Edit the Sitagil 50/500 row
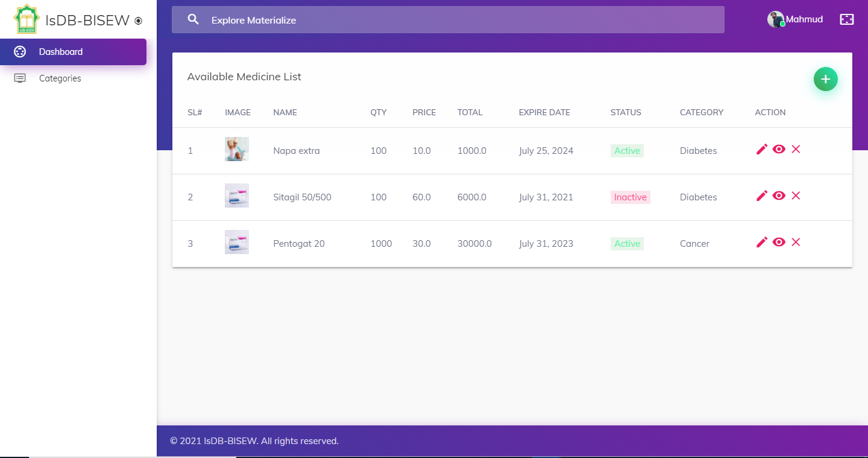The width and height of the screenshot is (868, 458). coord(762,196)
